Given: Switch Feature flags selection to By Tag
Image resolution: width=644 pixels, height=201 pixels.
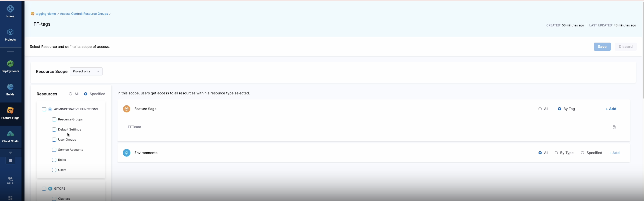Looking at the screenshot, I should tap(559, 109).
